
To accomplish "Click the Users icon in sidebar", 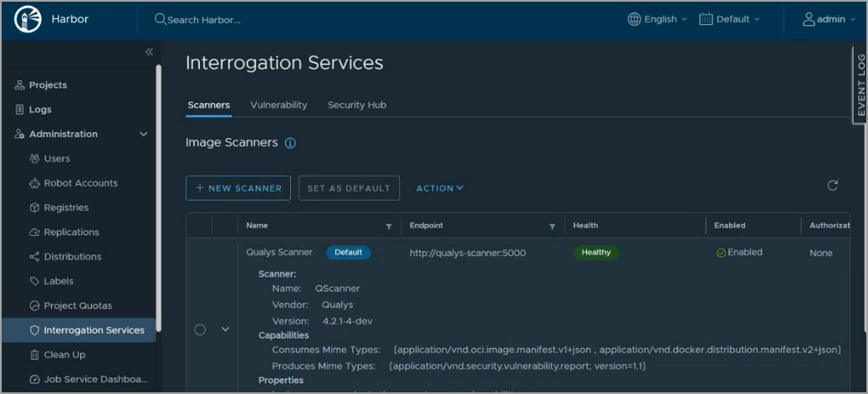I will coord(34,158).
